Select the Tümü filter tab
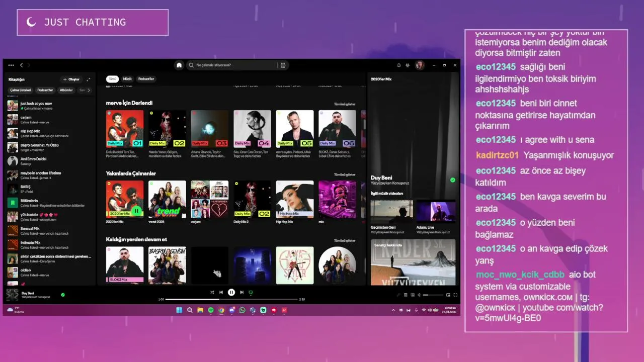 coord(113,79)
